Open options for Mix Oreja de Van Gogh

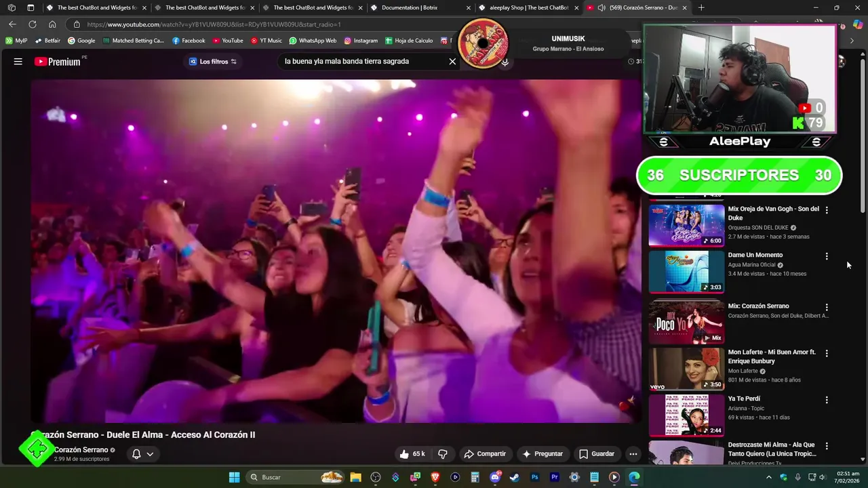tap(826, 210)
